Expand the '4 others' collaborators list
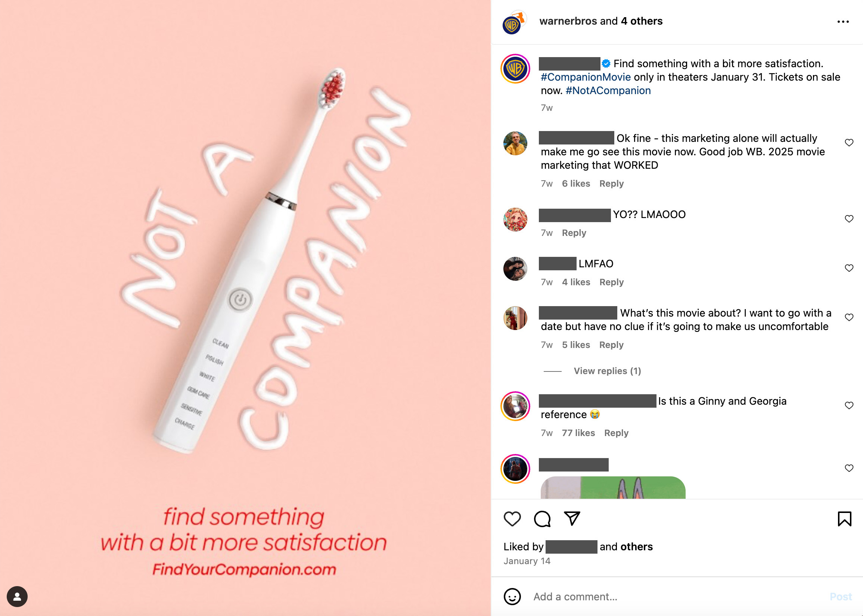 642,21
